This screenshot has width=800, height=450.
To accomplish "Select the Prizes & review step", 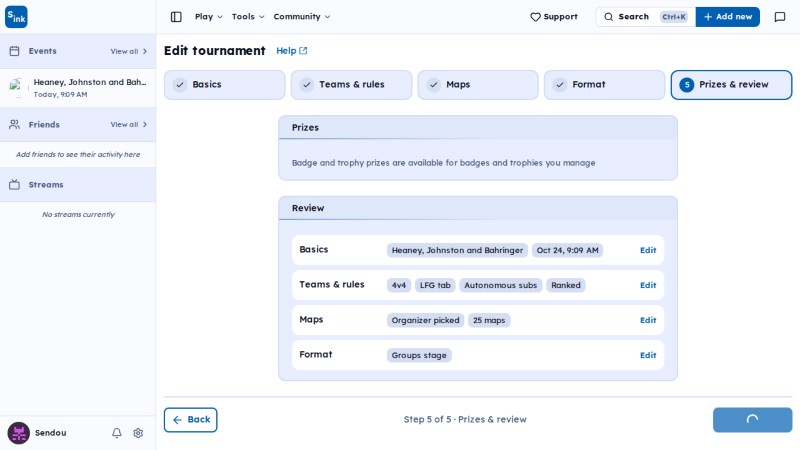I will pos(731,85).
